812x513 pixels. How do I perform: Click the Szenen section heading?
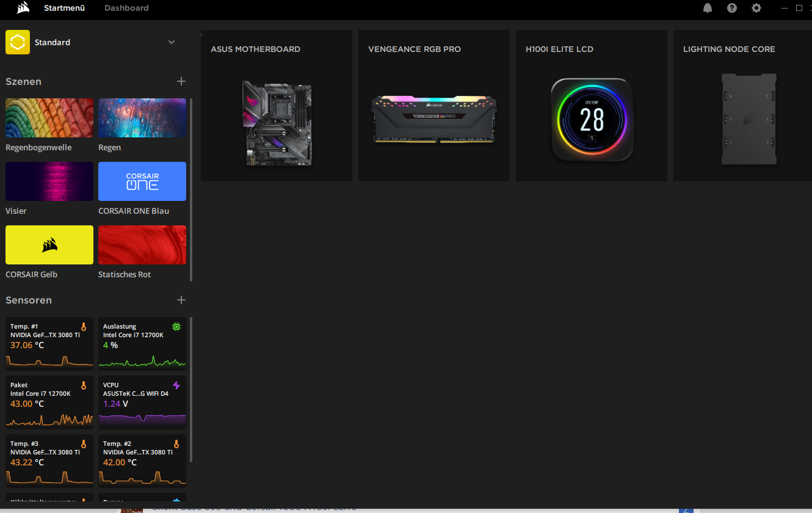point(23,81)
